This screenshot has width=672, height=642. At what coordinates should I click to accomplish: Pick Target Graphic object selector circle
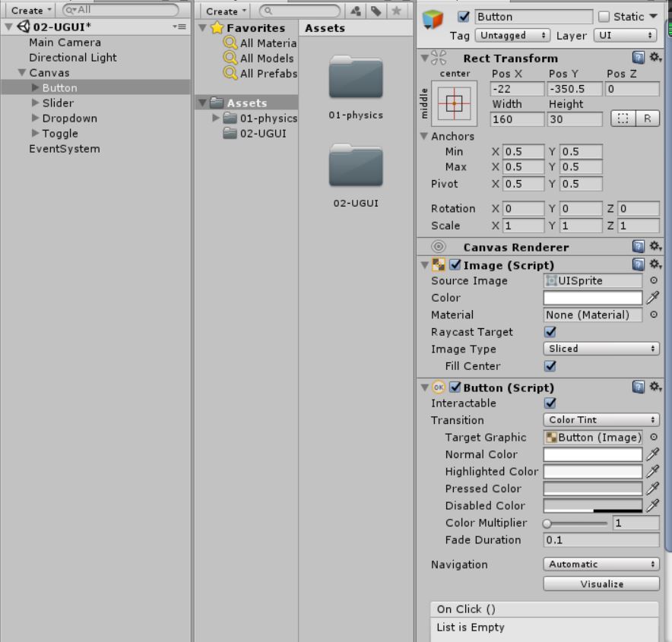[x=654, y=437]
